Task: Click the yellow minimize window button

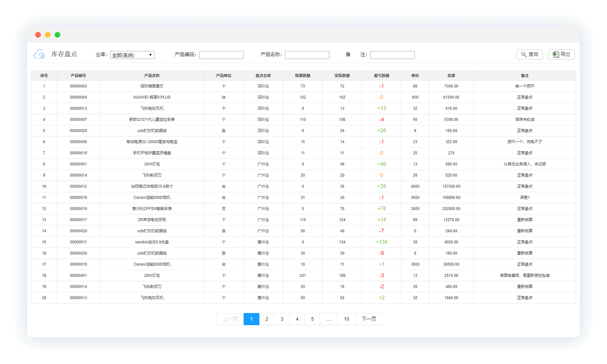Action: [48, 35]
